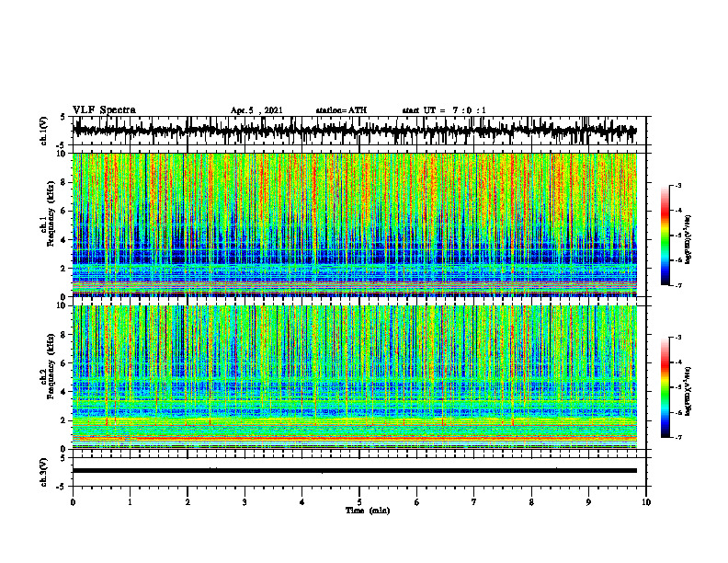Viewport: 728px width, 563px height.
Task: Click time axis tick label "8"
Action: (531, 502)
